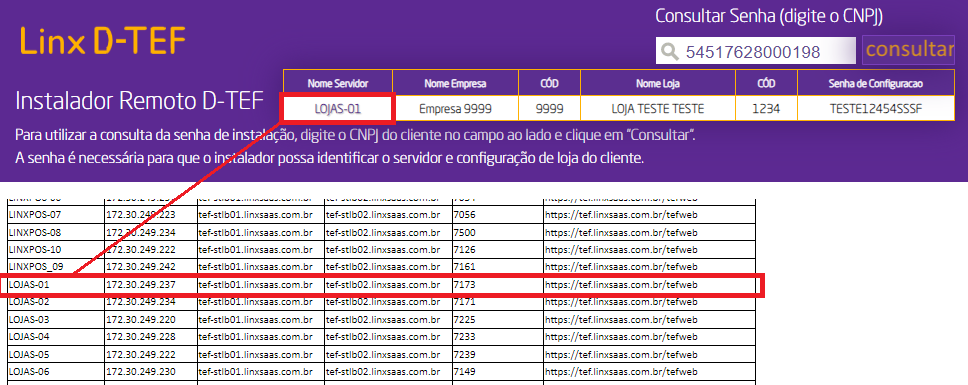Viewport: 968px width, 385px height.
Task: Click port number 7161
Action: (464, 267)
